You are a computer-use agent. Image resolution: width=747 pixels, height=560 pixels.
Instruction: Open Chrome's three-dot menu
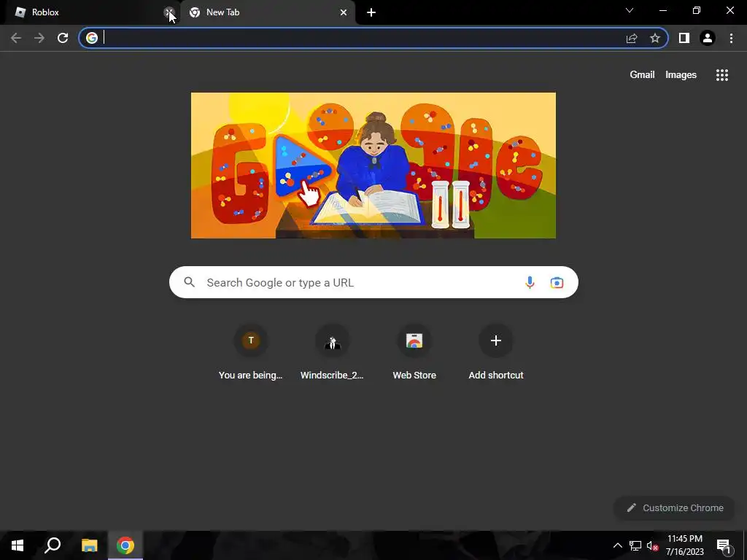tap(731, 38)
